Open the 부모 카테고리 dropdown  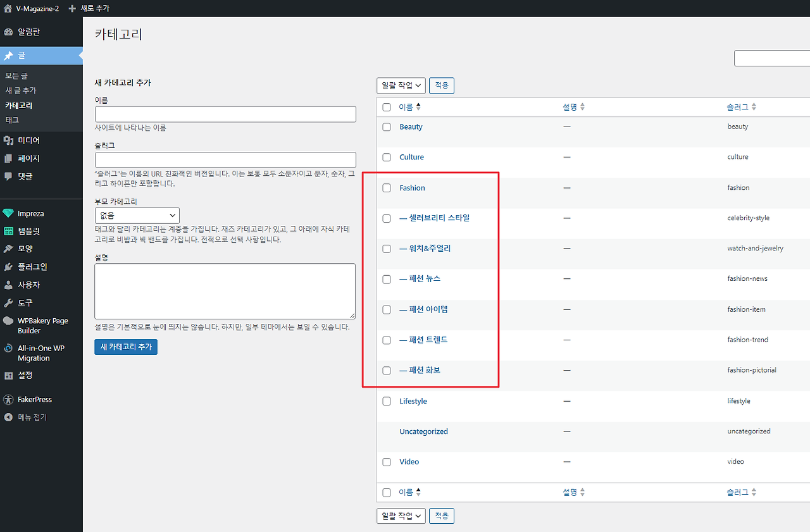click(137, 215)
